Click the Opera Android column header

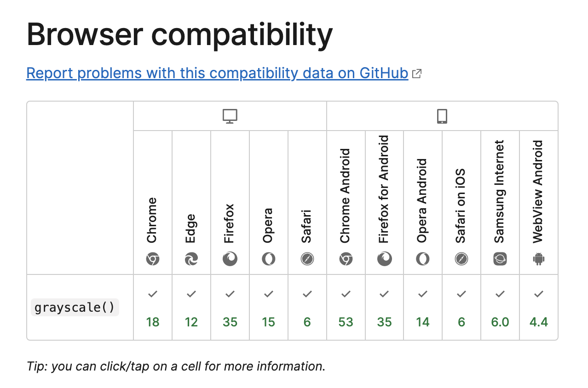pyautogui.click(x=423, y=203)
